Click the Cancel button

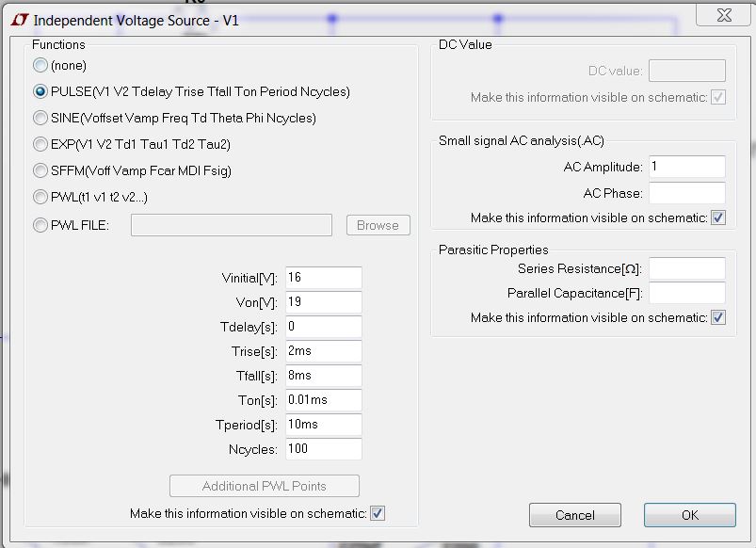(575, 515)
